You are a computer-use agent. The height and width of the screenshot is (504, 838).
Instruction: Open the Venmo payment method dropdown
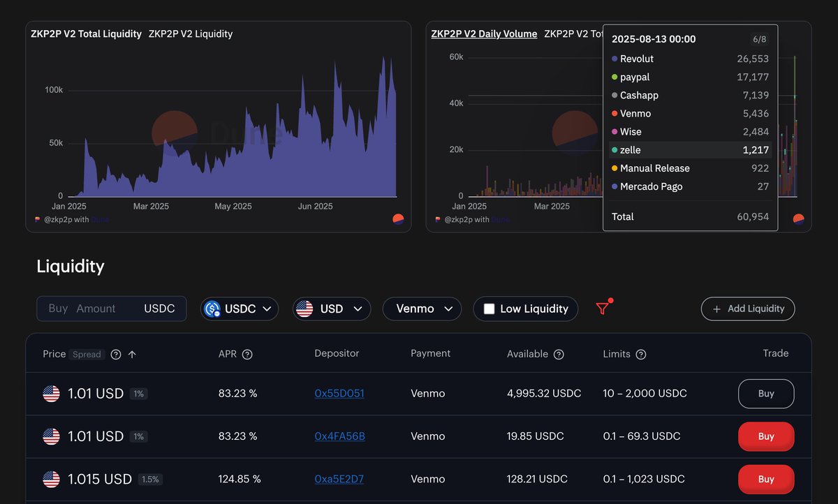click(422, 309)
